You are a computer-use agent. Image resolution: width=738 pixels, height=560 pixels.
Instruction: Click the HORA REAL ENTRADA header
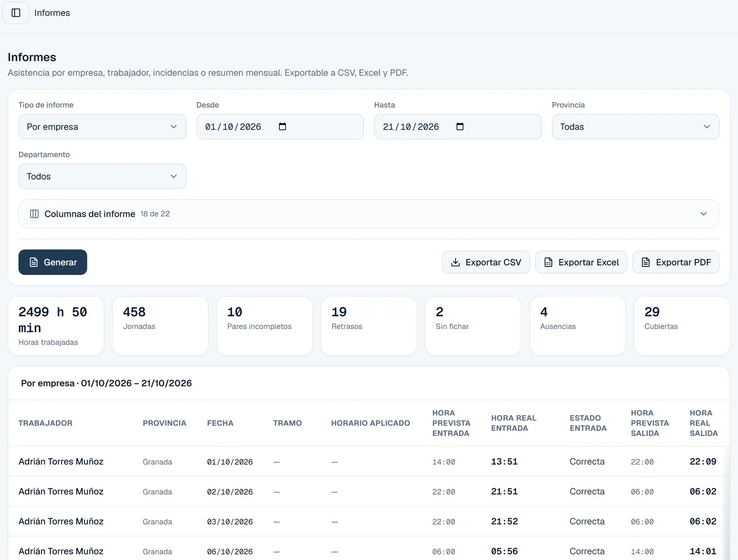(514, 423)
